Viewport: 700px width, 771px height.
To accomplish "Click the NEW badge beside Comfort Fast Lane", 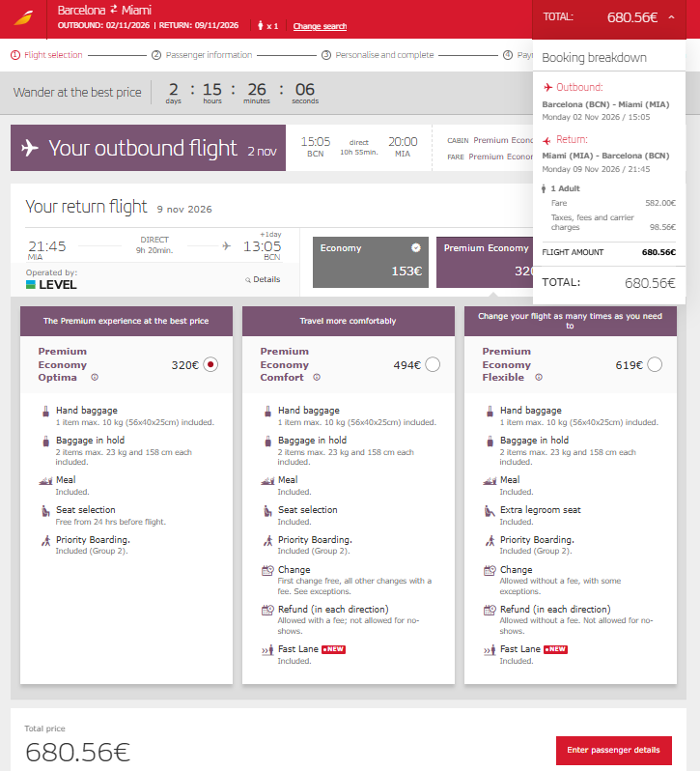I will 333,649.
